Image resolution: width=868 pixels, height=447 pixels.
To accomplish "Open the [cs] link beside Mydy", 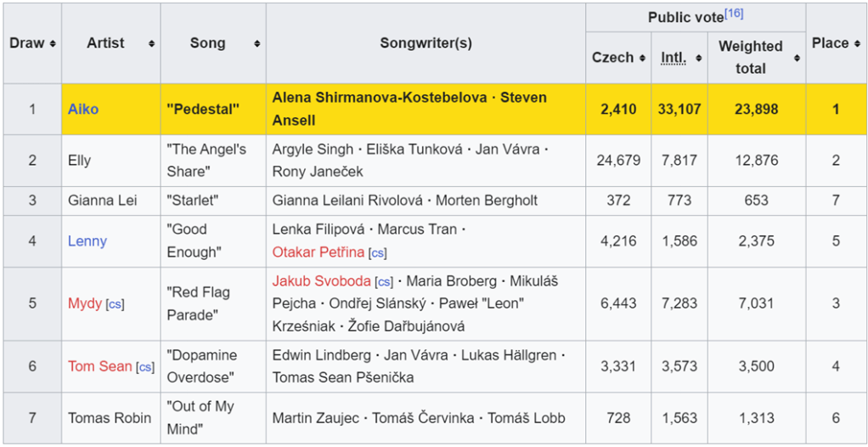I will 114,304.
